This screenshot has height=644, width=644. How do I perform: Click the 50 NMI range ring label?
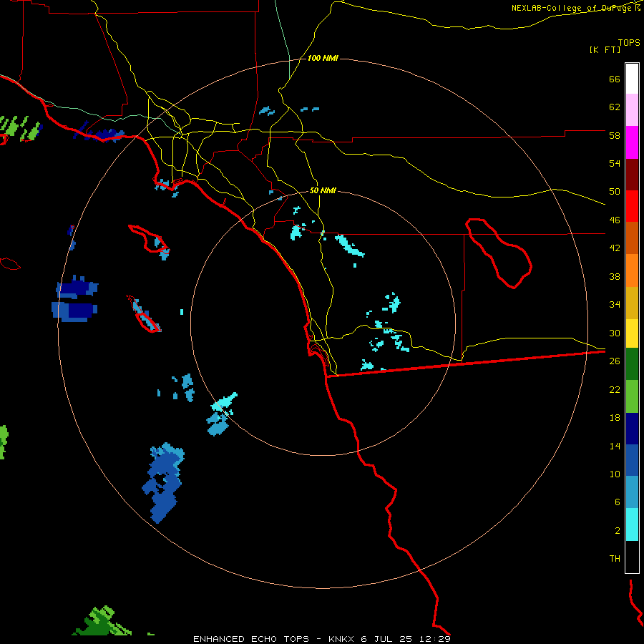323,190
